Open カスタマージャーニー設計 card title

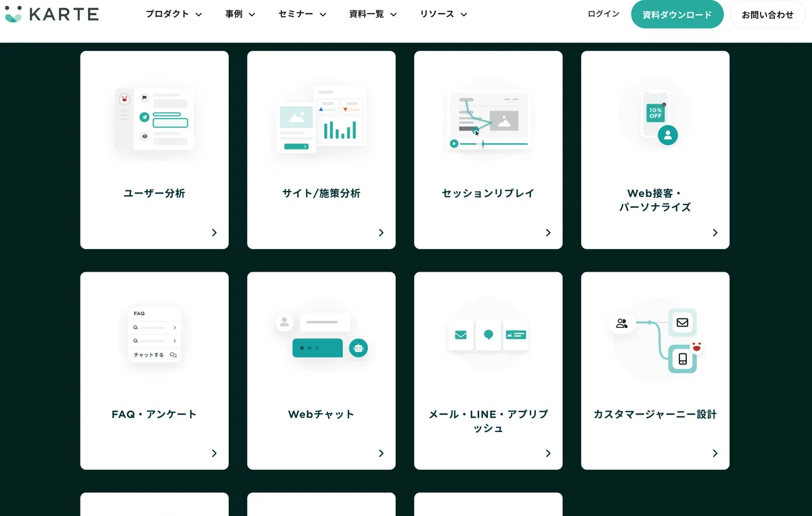click(x=655, y=414)
